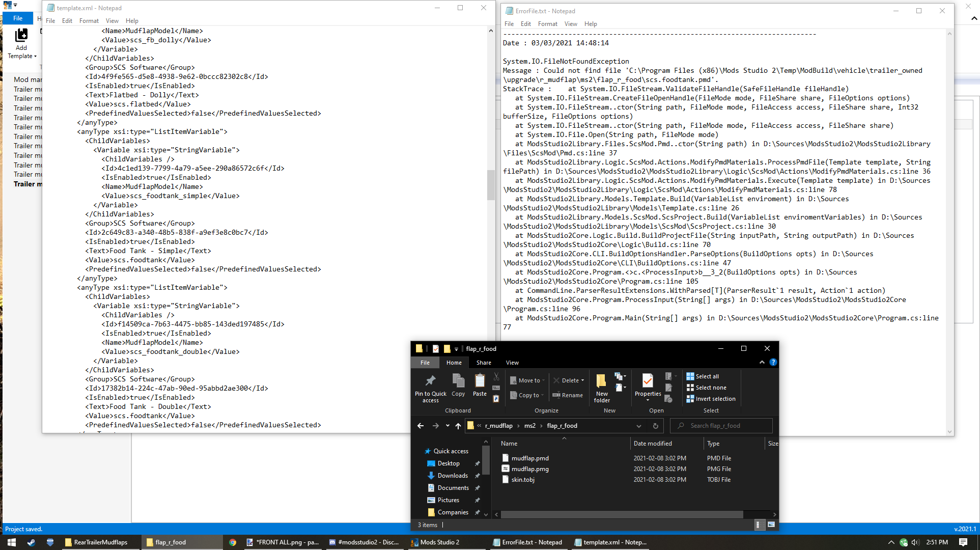
Task: Open the address bar path dropdown
Action: pos(638,425)
